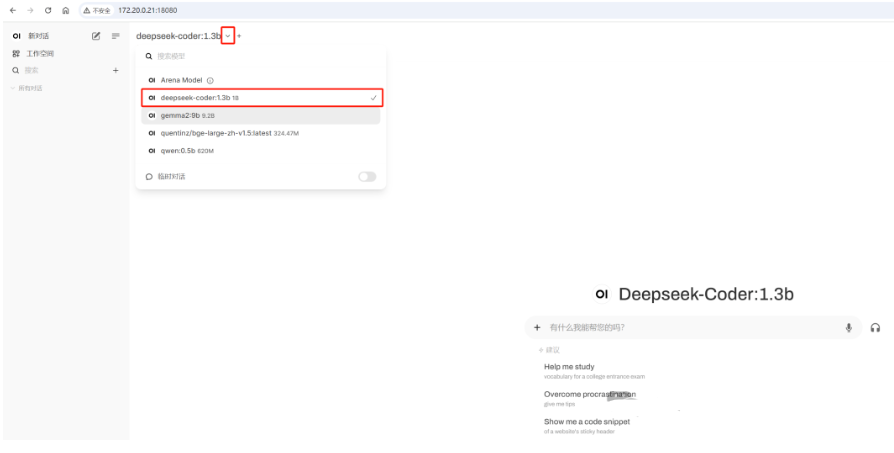Screen dimensions: 894x453
Task: Pick the qwen:0.5b model
Action: tap(261, 151)
